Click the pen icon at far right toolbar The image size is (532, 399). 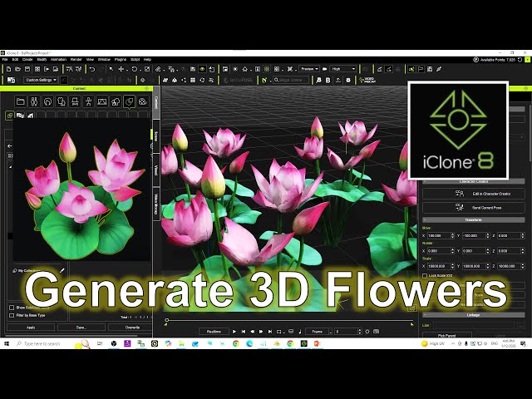pos(439,69)
